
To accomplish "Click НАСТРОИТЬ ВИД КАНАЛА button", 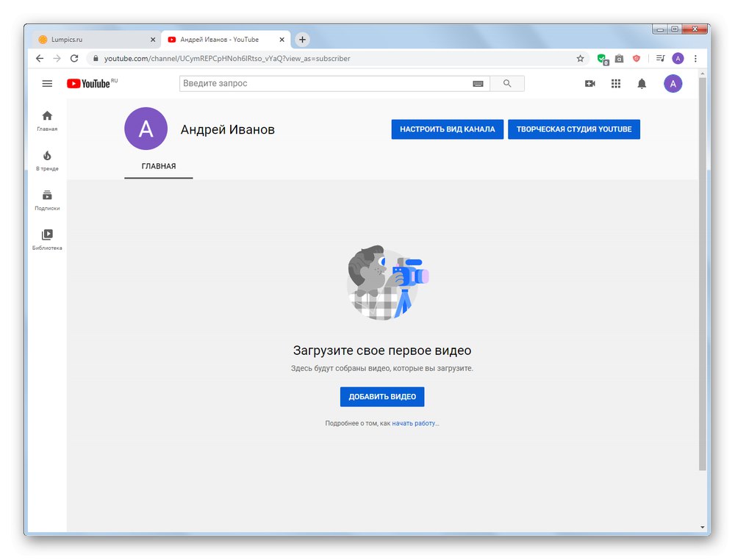I will point(447,129).
